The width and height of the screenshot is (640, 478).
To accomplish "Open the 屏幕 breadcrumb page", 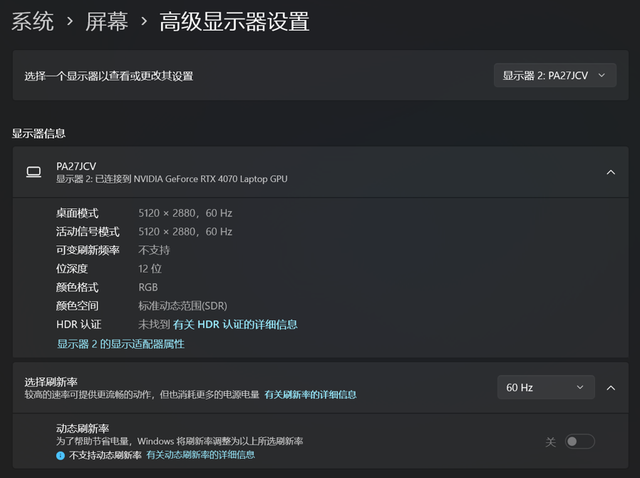I will [x=107, y=21].
